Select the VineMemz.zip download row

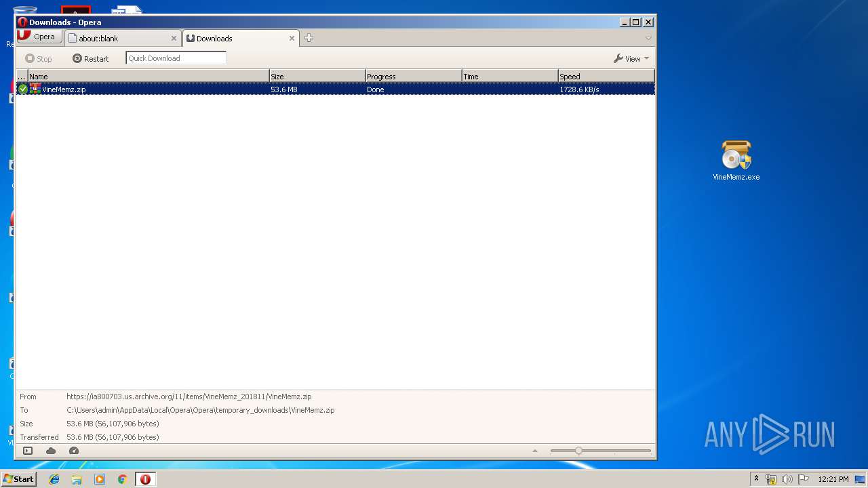pyautogui.click(x=336, y=89)
